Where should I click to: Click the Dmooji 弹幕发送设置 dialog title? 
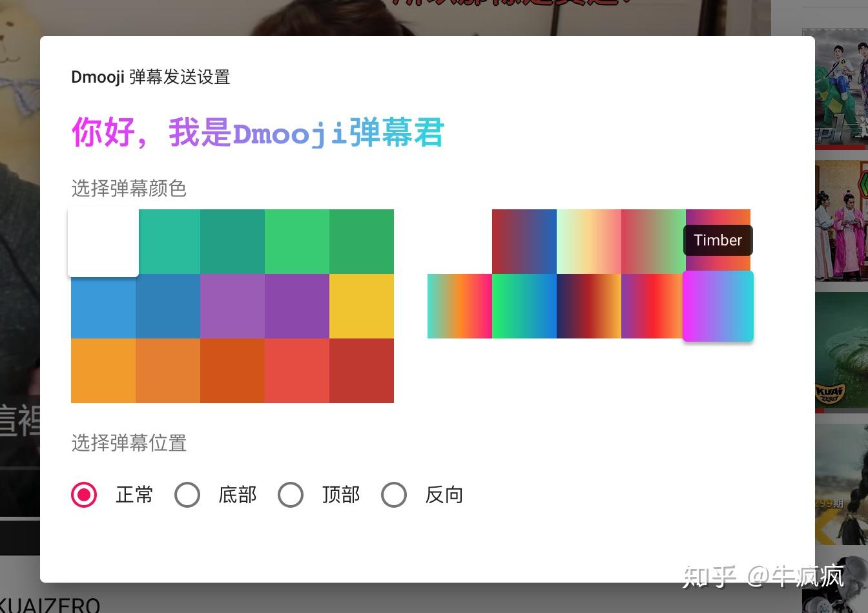point(150,77)
